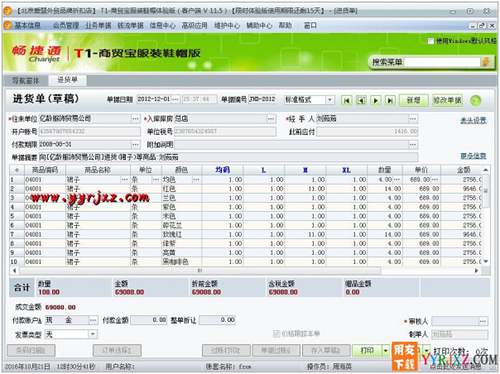Go to the previous document record

[x=361, y=100]
